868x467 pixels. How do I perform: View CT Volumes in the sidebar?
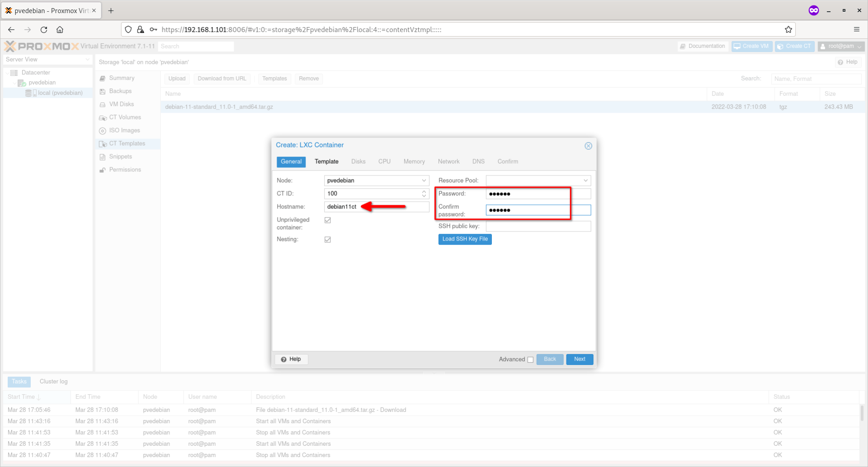[124, 117]
